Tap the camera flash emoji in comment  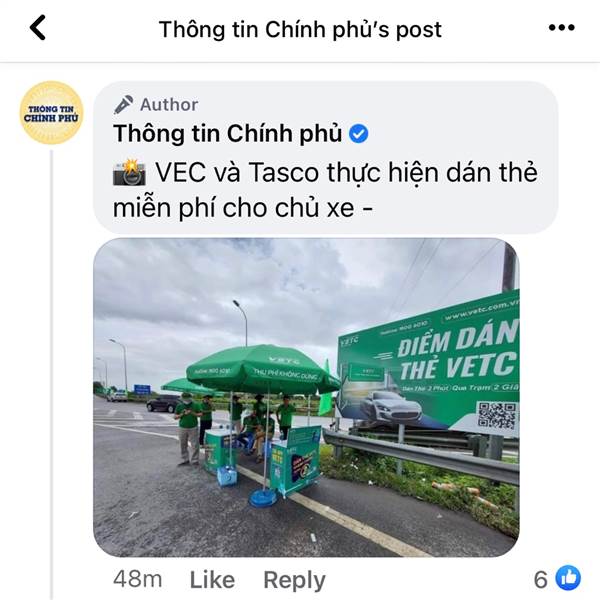pyautogui.click(x=129, y=173)
